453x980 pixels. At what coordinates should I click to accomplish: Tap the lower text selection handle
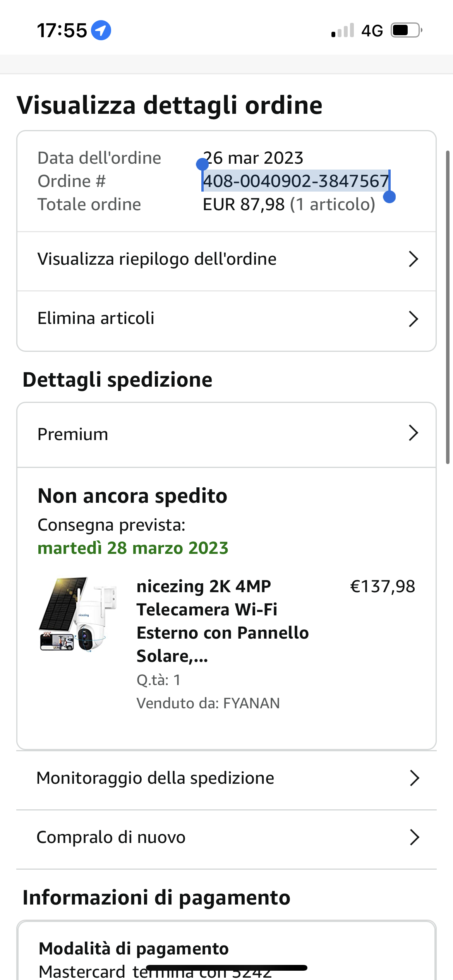[x=389, y=197]
